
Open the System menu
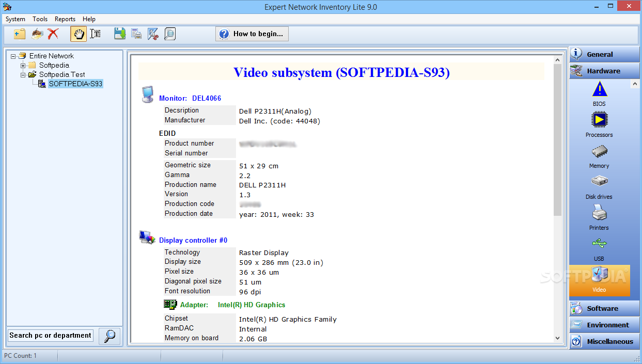(x=15, y=19)
